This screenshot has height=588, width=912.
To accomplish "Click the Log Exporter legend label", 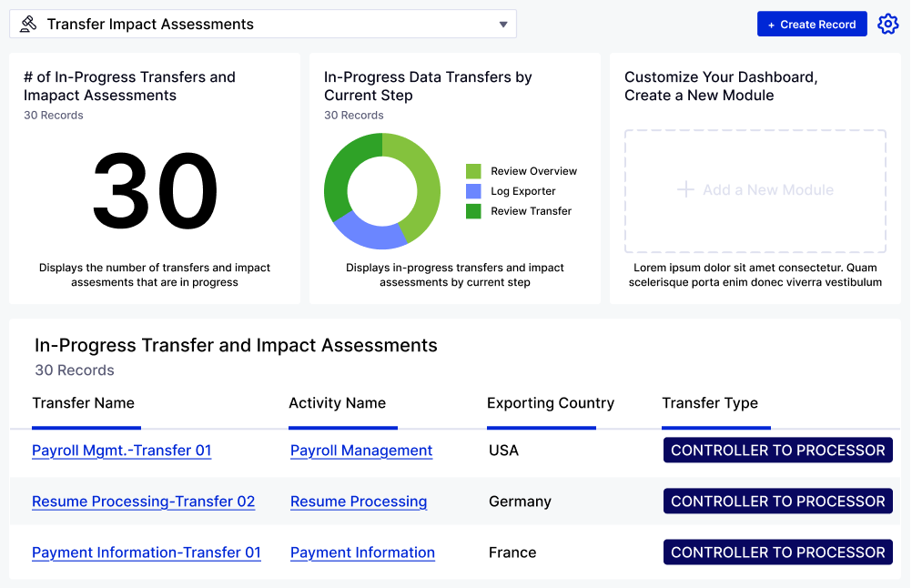I will 522,191.
